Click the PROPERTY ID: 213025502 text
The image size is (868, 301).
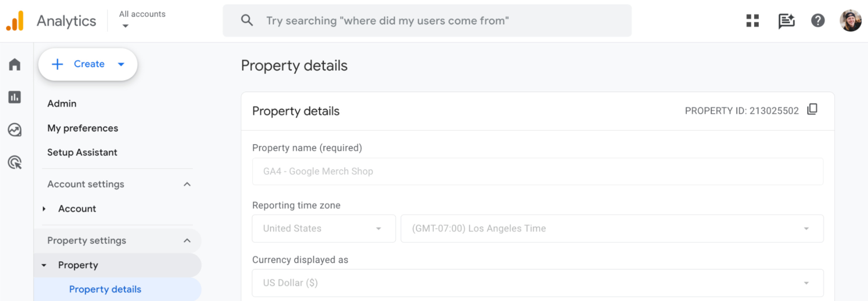pos(742,111)
